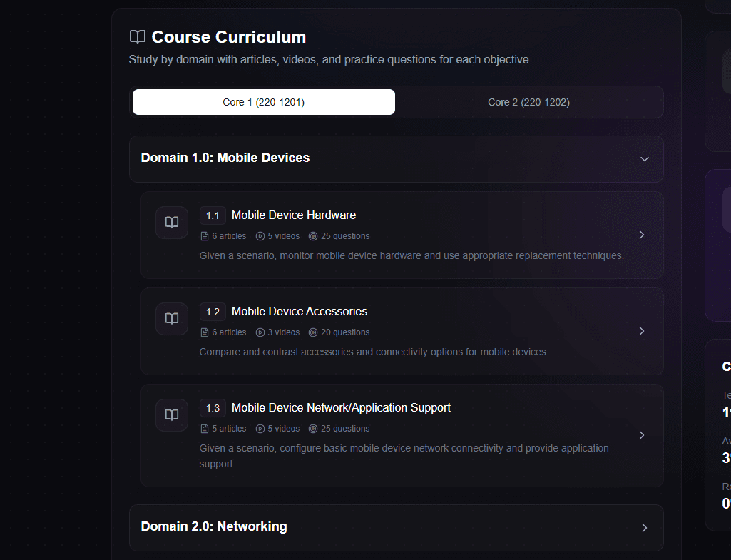The image size is (731, 560).
Task: Switch to the Core 2 (220-1202) tab
Action: click(528, 102)
